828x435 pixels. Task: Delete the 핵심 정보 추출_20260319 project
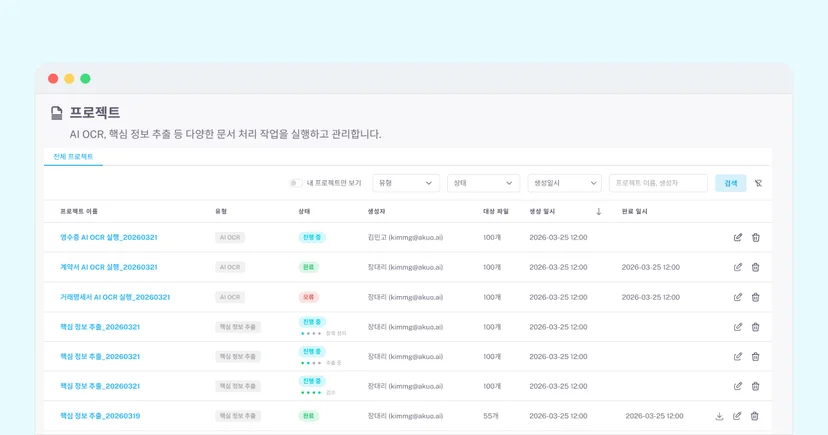755,416
